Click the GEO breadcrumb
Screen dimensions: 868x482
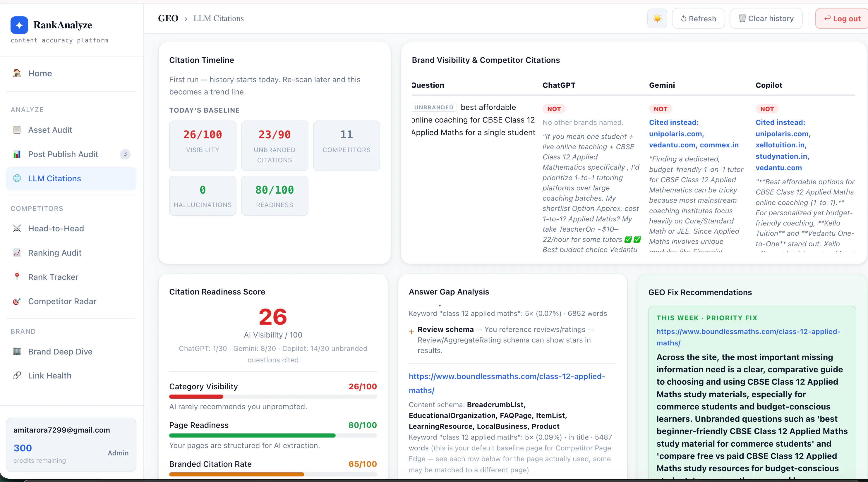point(168,18)
